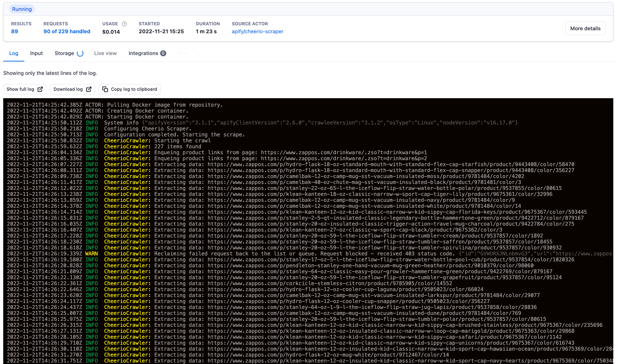The height and width of the screenshot is (364, 620).
Task: Open the Storage tab
Action: (x=64, y=53)
